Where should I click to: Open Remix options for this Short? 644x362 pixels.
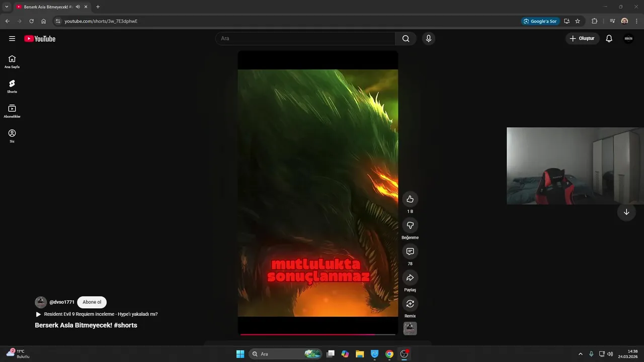[x=410, y=304]
